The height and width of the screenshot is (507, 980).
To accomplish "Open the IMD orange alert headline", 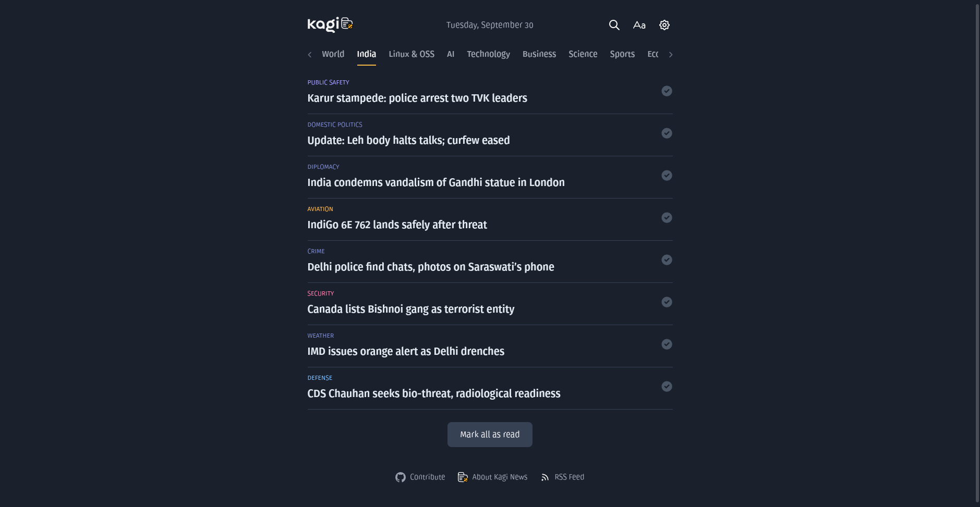I will click(405, 351).
